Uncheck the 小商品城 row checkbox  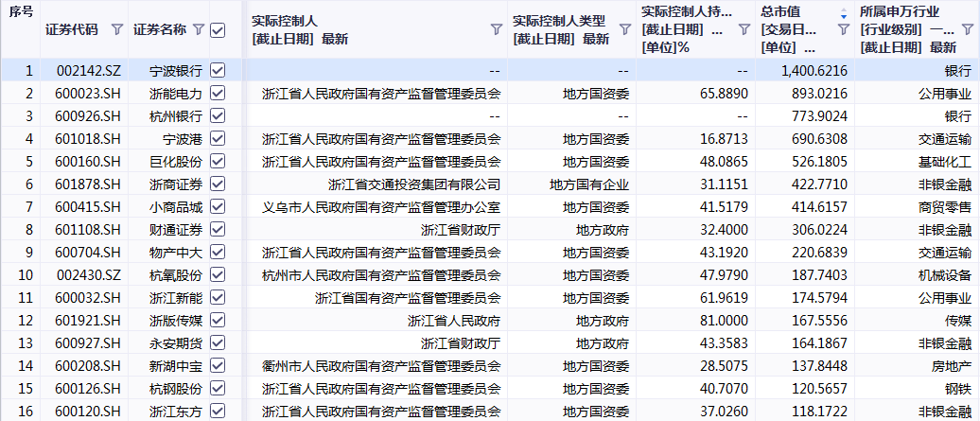click(x=218, y=206)
